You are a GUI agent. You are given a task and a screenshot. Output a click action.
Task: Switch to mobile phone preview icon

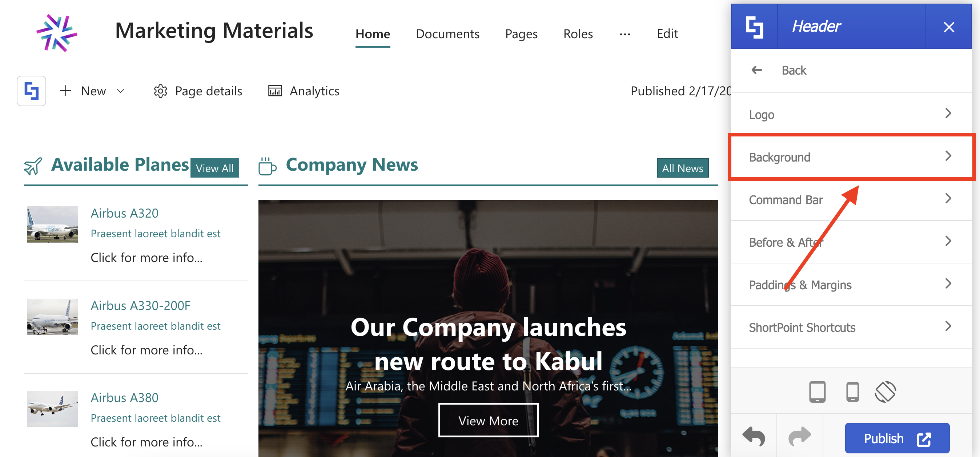point(852,392)
